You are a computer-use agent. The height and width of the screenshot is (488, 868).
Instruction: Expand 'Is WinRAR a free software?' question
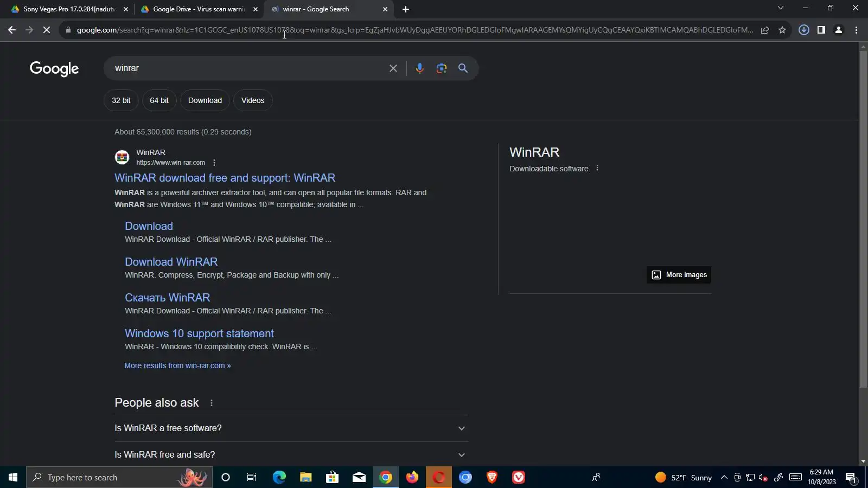pyautogui.click(x=291, y=428)
